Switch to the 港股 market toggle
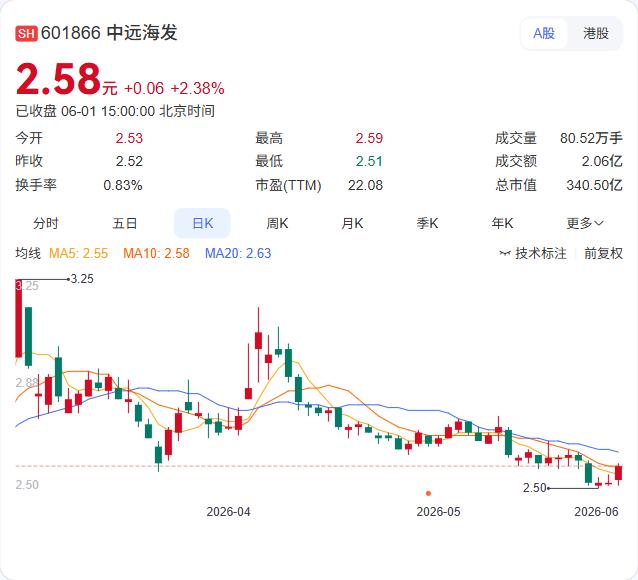The height and width of the screenshot is (580, 638). click(596, 33)
